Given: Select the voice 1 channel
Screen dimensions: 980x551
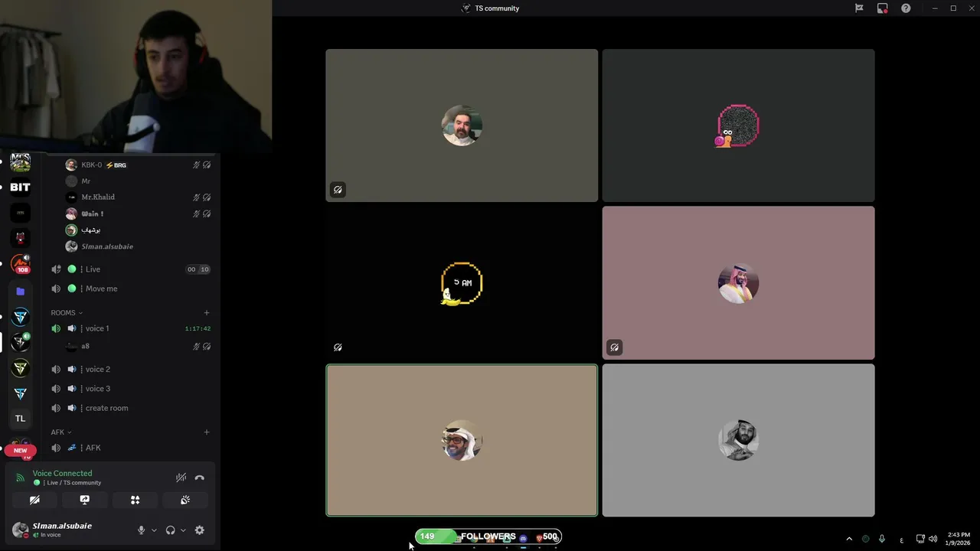Looking at the screenshot, I should pyautogui.click(x=130, y=328).
